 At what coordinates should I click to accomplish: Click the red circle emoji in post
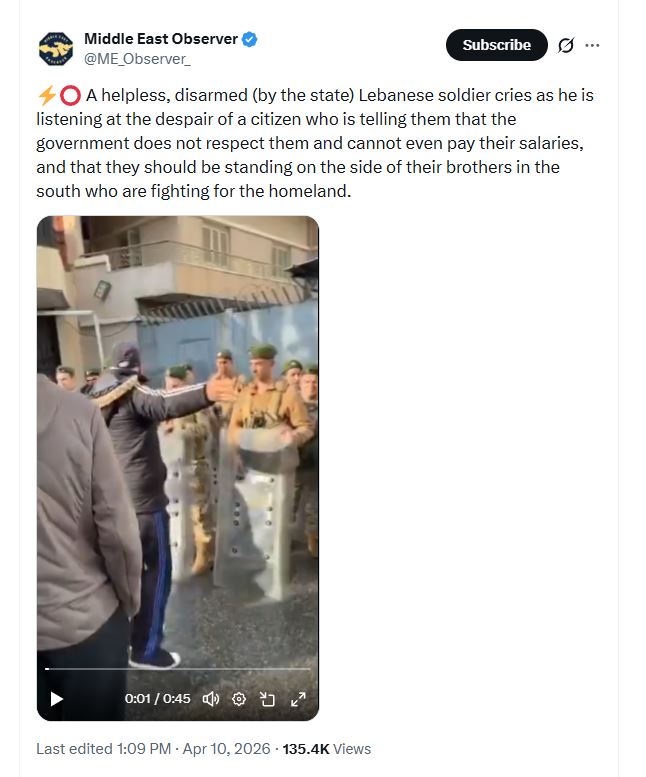(x=70, y=95)
